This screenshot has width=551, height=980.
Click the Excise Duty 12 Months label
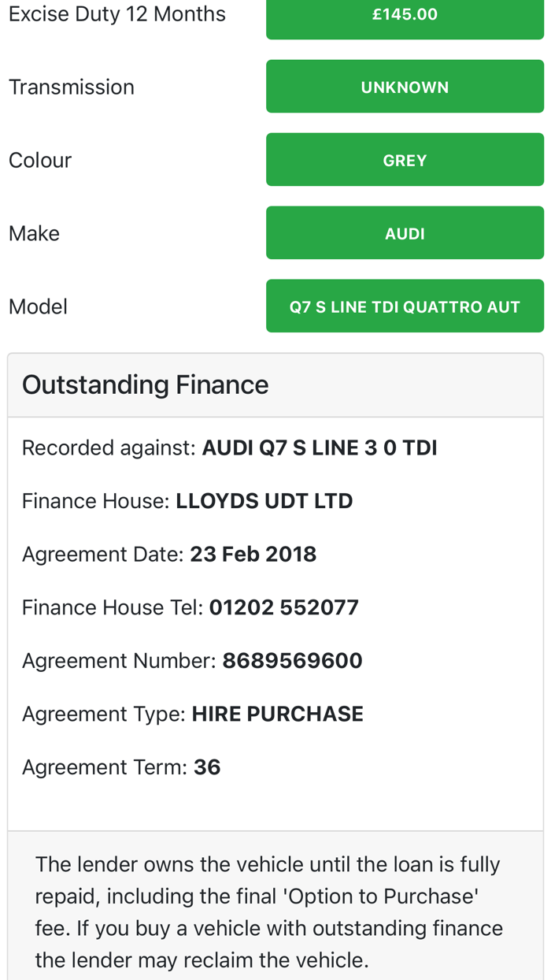[x=117, y=14]
